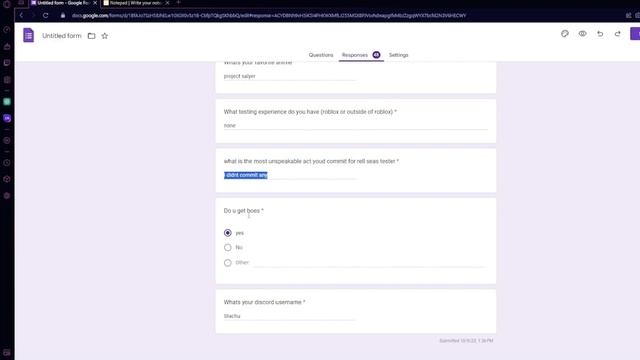Switch to the Questions tab

coord(321,55)
